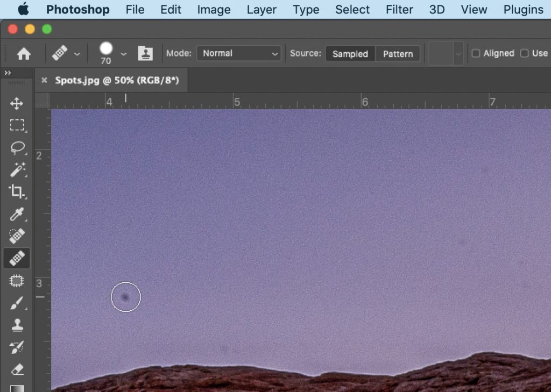
Task: Set Source to Pattern
Action: click(x=398, y=54)
